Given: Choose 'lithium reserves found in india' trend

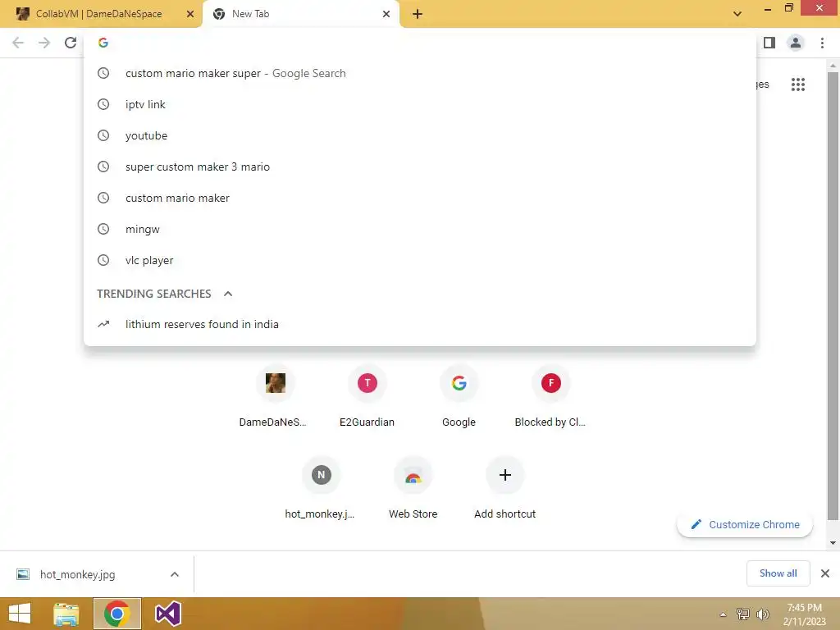Looking at the screenshot, I should coord(420,324).
